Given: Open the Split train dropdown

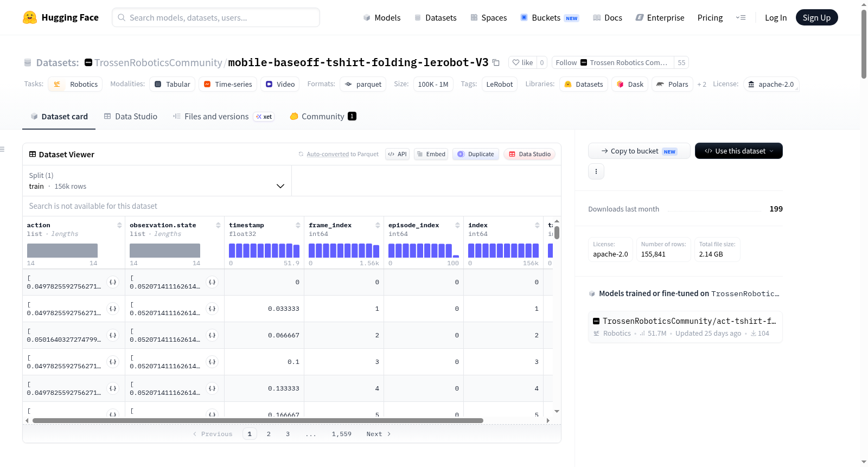Looking at the screenshot, I should coord(157,181).
